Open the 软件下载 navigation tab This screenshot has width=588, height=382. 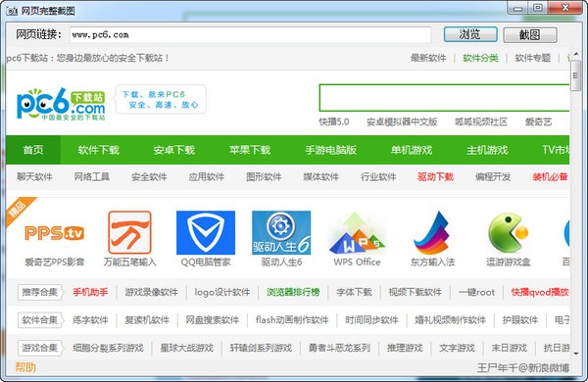pyautogui.click(x=99, y=150)
